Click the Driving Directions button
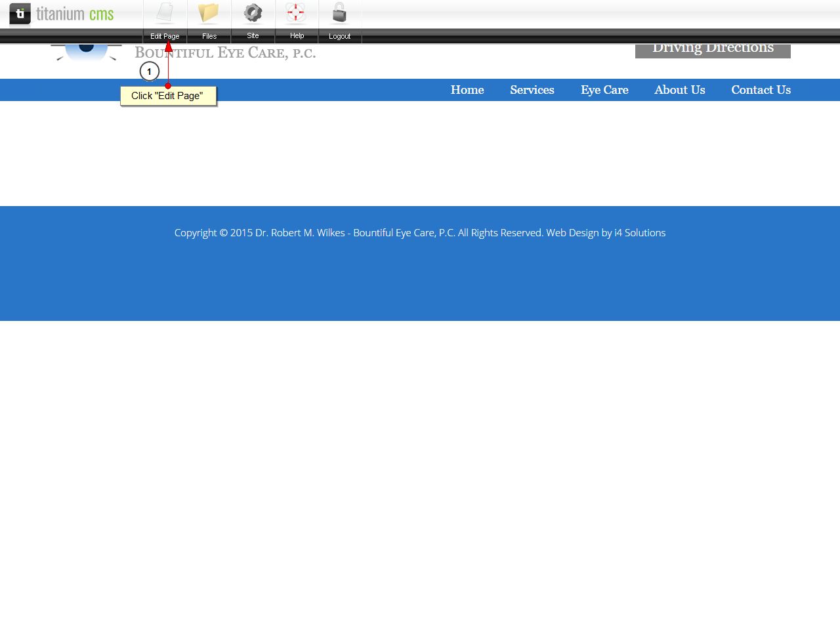The image size is (840, 632). coord(713,51)
